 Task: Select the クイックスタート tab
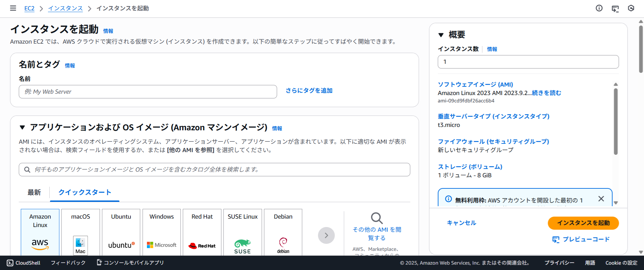tap(85, 192)
